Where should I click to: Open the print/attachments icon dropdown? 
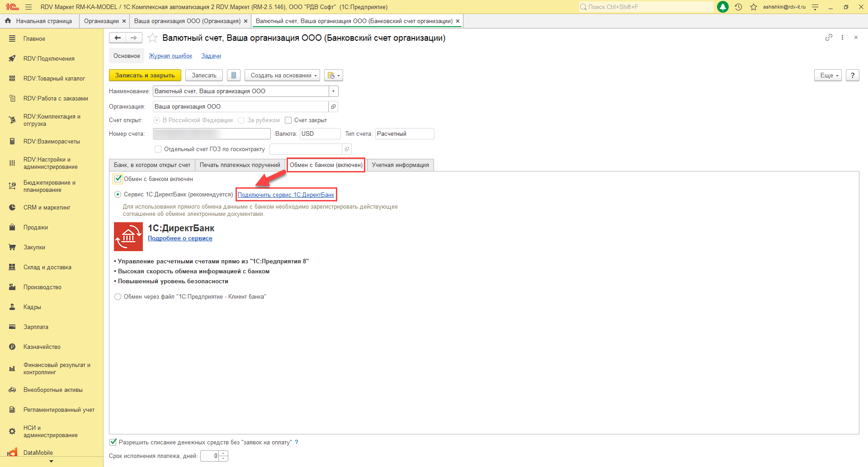334,75
